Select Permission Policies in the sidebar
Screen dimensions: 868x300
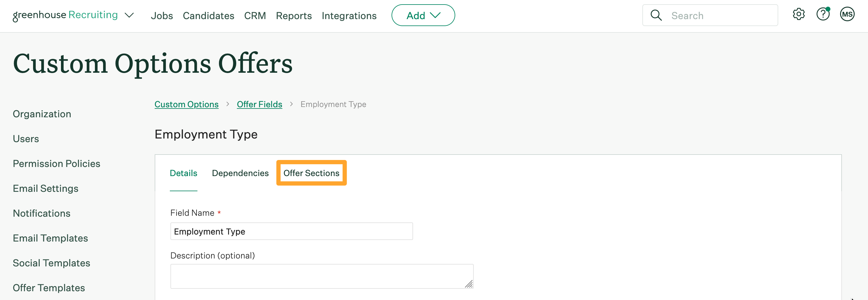[56, 164]
